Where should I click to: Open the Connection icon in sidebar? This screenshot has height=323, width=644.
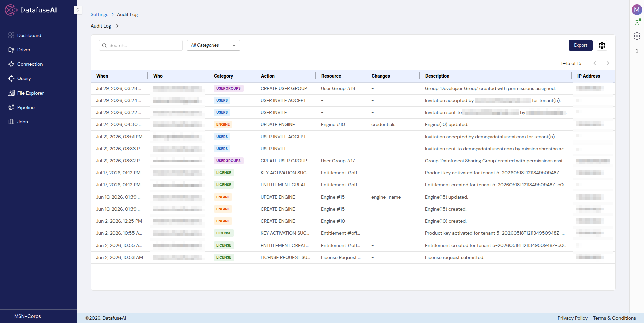(x=11, y=64)
